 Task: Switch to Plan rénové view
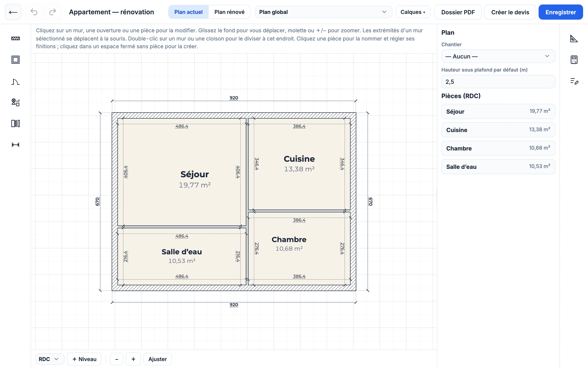[229, 12]
